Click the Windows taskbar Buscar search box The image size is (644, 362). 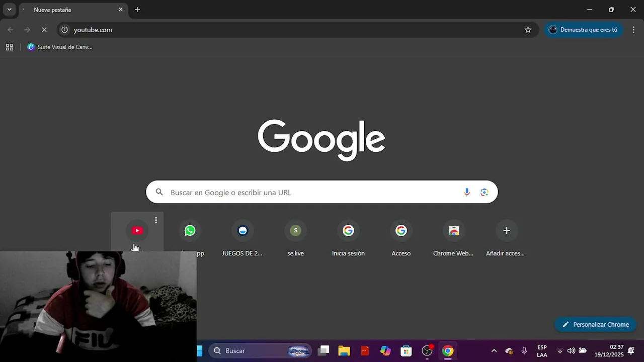(x=260, y=350)
